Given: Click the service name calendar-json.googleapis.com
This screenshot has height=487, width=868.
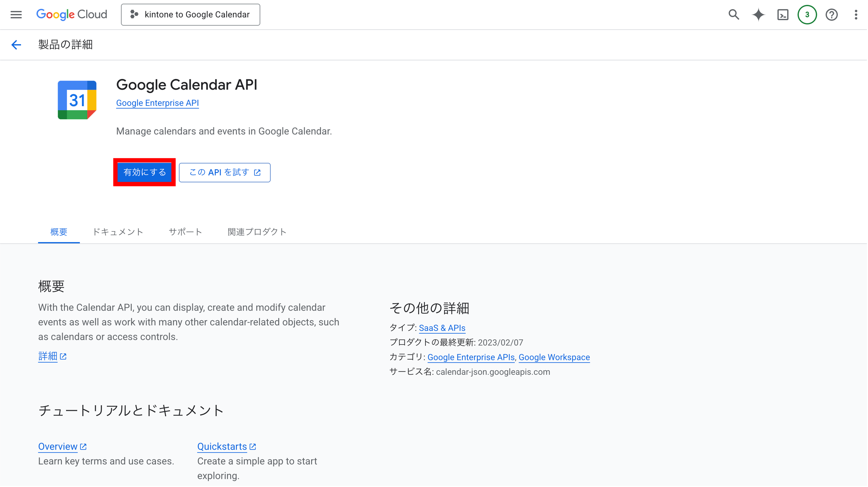Looking at the screenshot, I should (x=493, y=372).
